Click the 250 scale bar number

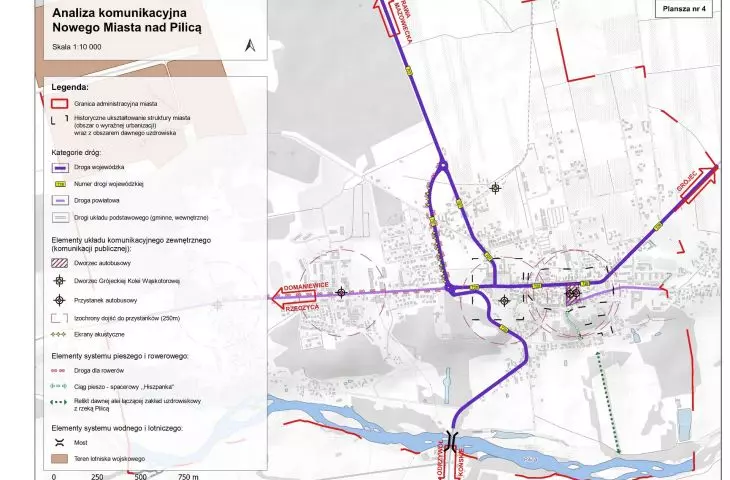pyautogui.click(x=97, y=476)
